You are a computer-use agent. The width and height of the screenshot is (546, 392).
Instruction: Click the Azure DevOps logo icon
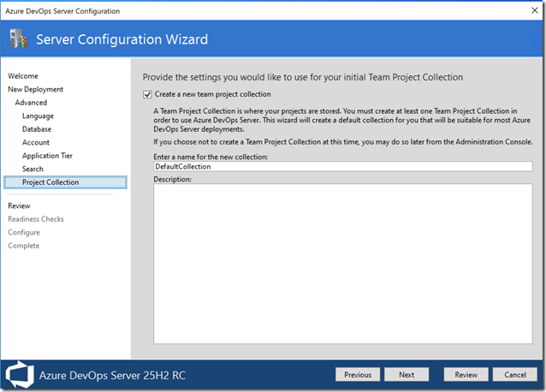[20, 375]
